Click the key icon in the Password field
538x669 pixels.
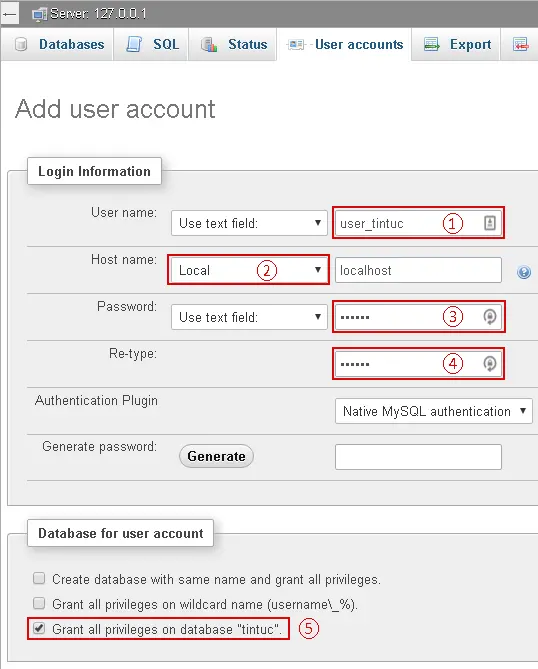click(490, 317)
